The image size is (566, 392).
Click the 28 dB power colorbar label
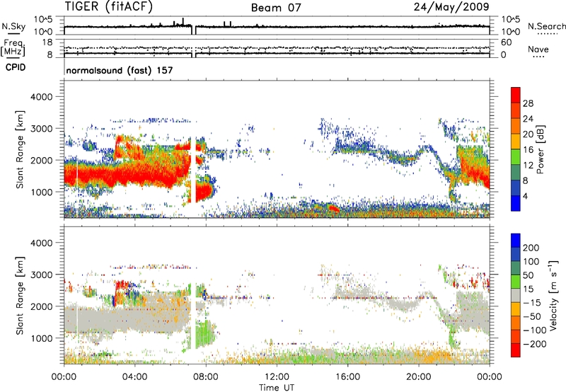[528, 103]
